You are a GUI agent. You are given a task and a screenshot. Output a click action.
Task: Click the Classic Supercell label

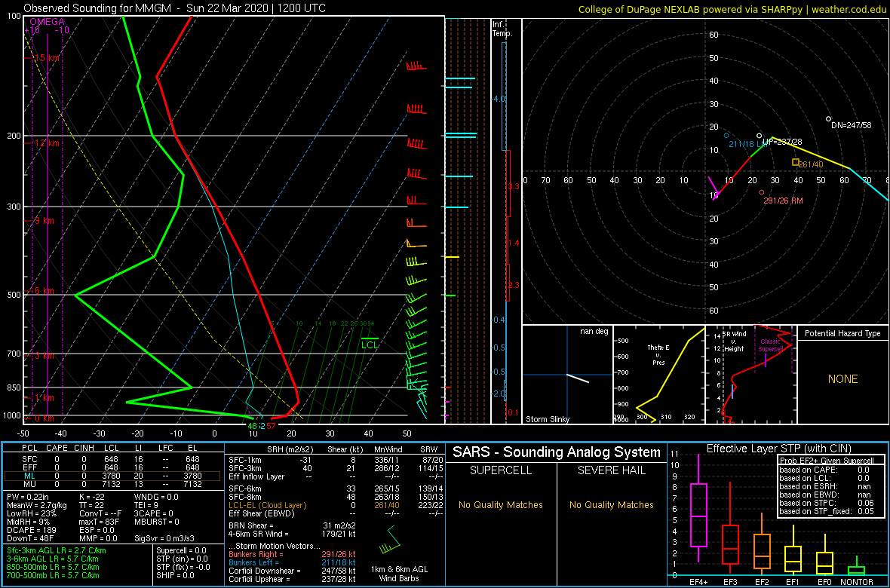(x=772, y=345)
